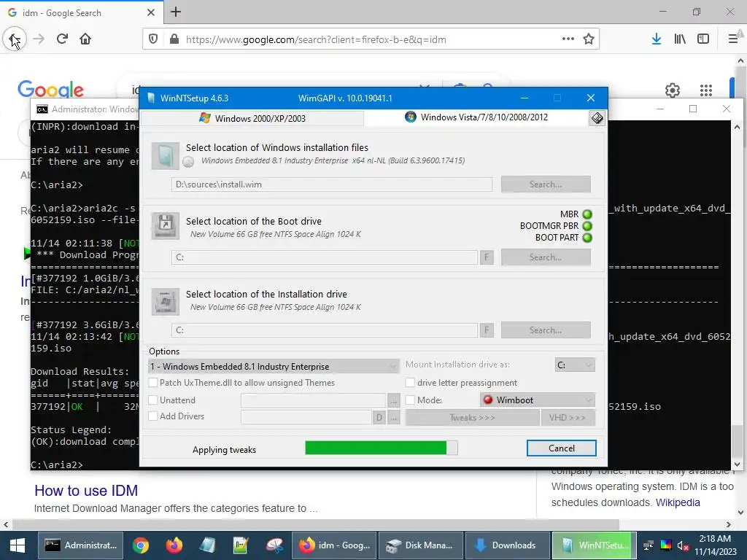The height and width of the screenshot is (560, 747).
Task: Click the Applying tweaks green progress bar
Action: click(x=381, y=448)
